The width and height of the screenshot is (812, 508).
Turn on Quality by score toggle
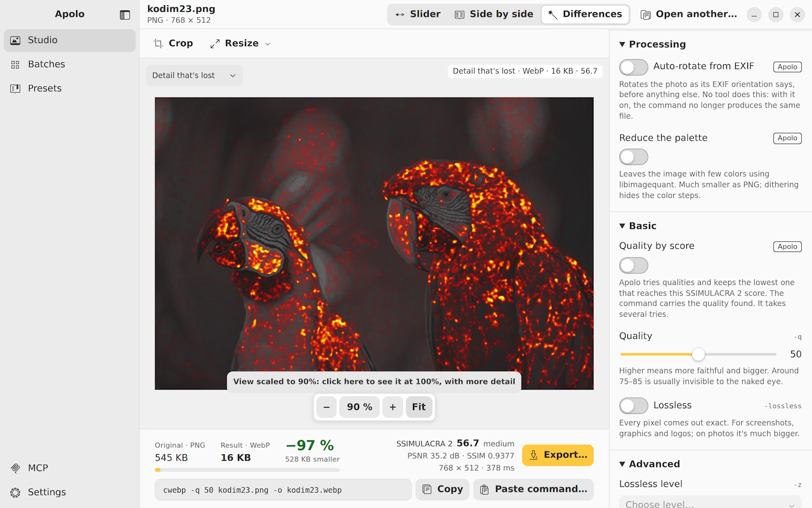(634, 265)
